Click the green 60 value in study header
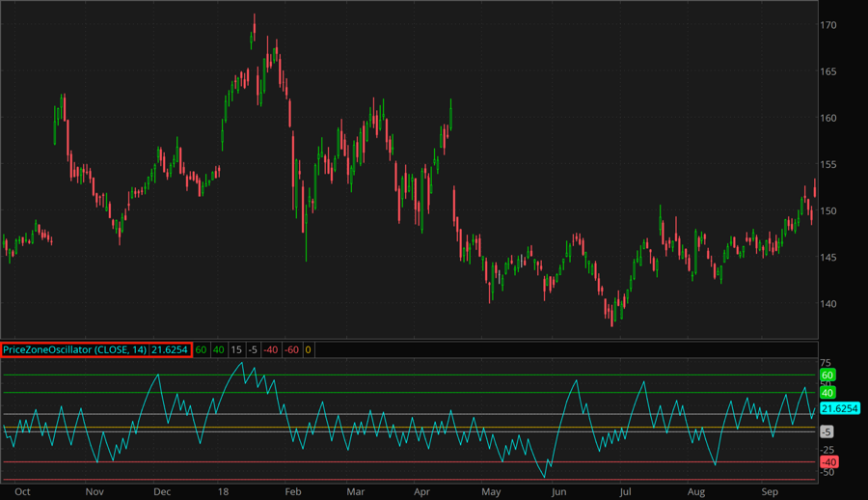This screenshot has width=868, height=500. pyautogui.click(x=202, y=349)
